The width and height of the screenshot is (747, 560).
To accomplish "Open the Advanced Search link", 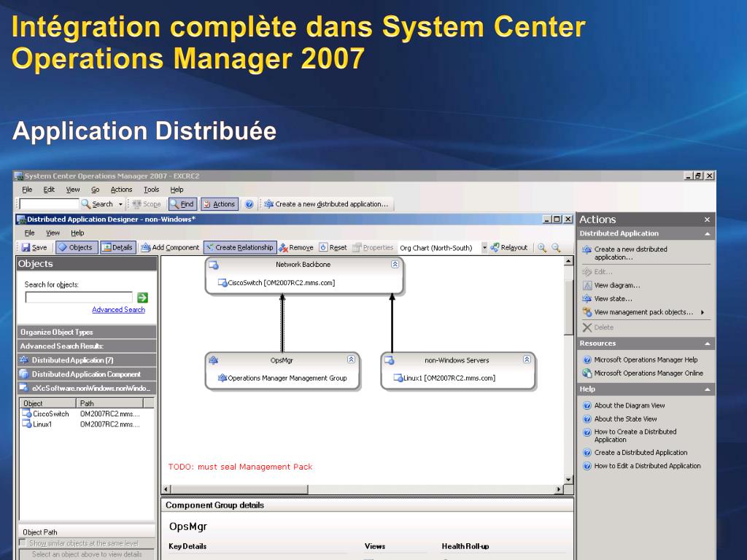I will pyautogui.click(x=119, y=309).
